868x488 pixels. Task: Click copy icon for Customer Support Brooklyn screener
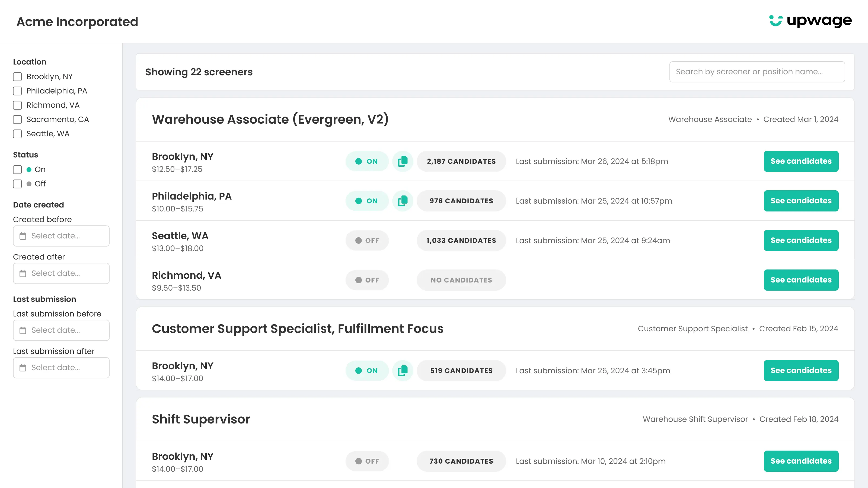[402, 371]
